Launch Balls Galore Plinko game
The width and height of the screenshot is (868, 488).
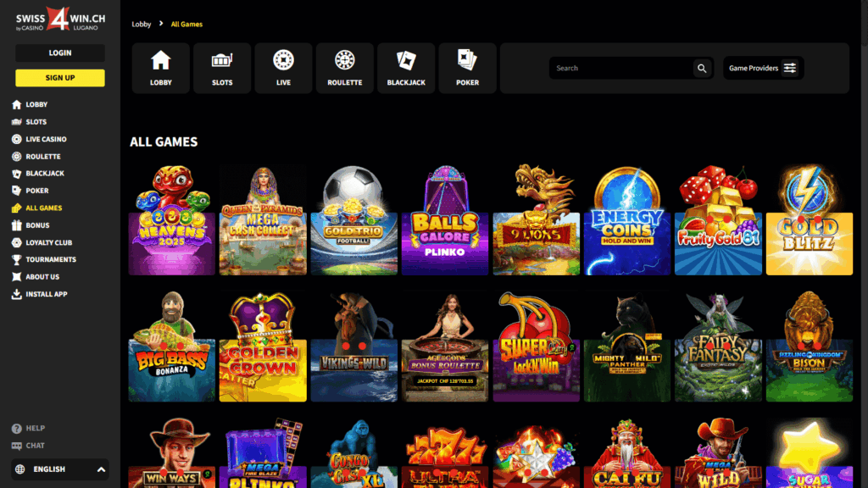(x=445, y=220)
